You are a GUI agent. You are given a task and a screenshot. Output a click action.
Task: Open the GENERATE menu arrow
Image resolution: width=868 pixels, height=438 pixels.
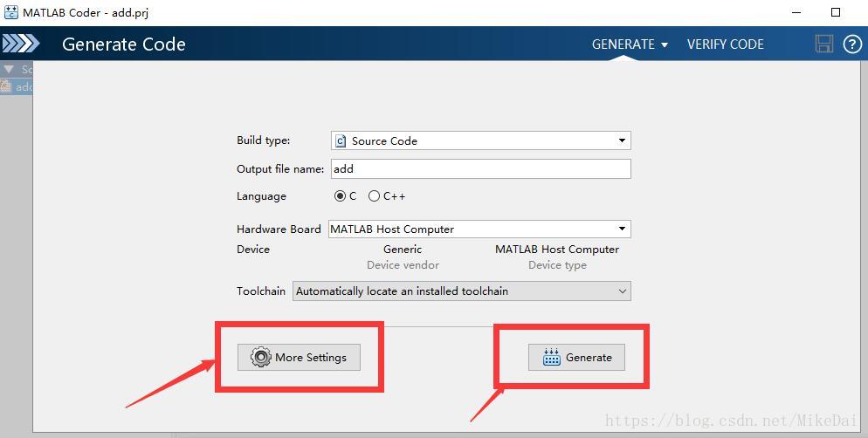tap(665, 44)
